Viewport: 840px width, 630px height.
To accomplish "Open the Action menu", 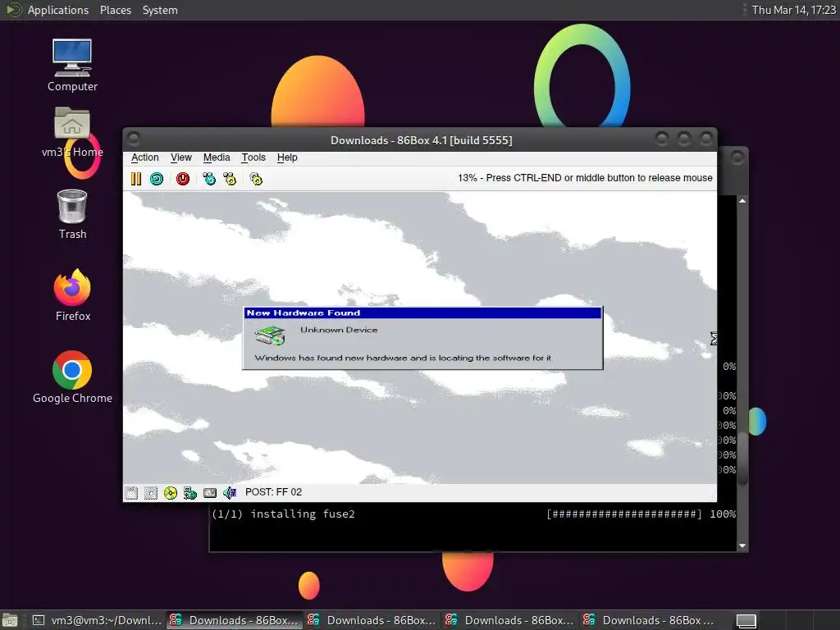I will pyautogui.click(x=145, y=157).
